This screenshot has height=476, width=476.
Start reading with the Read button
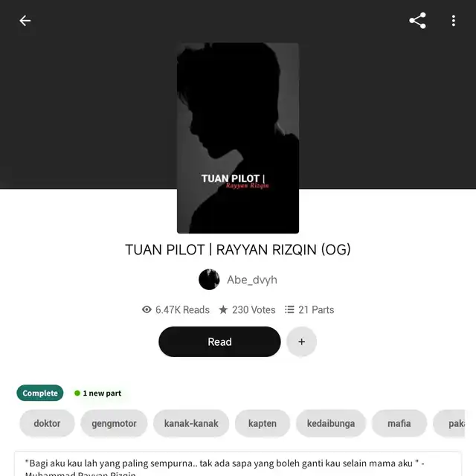219,342
